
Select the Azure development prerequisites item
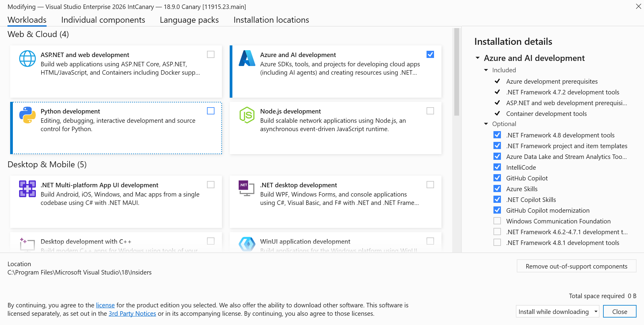(x=552, y=81)
